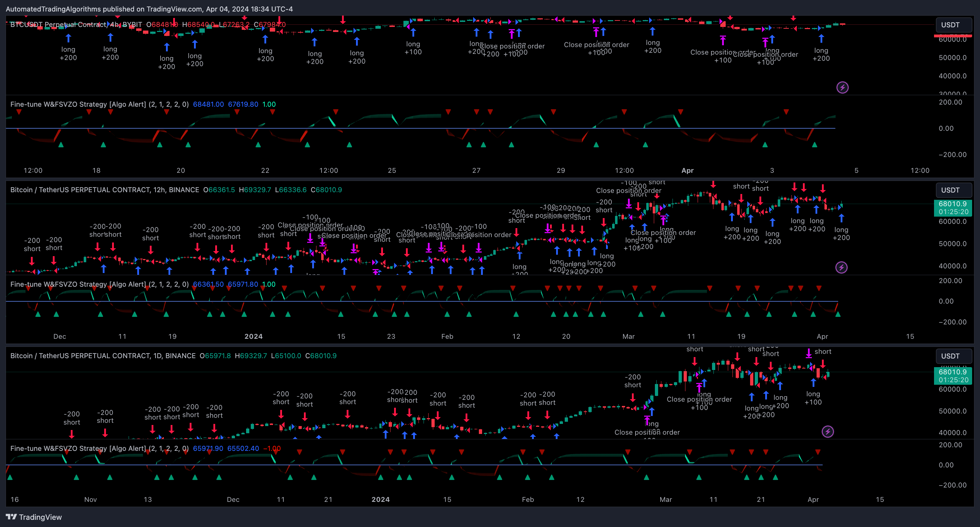This screenshot has width=980, height=527.
Task: Click the lightning icon in the 12h BINANCE chart
Action: pyautogui.click(x=841, y=268)
